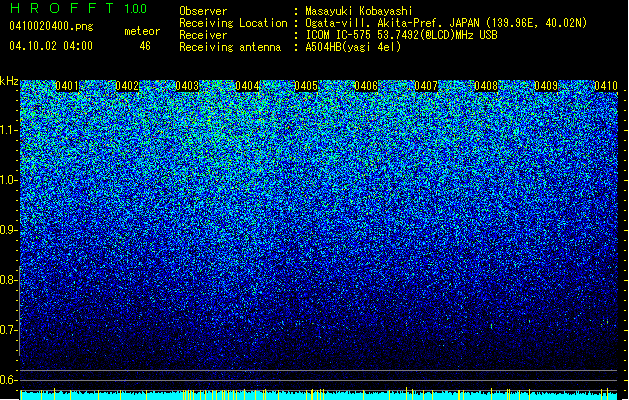Click the 0403 time marker
The height and width of the screenshot is (400, 629).
pos(187,86)
